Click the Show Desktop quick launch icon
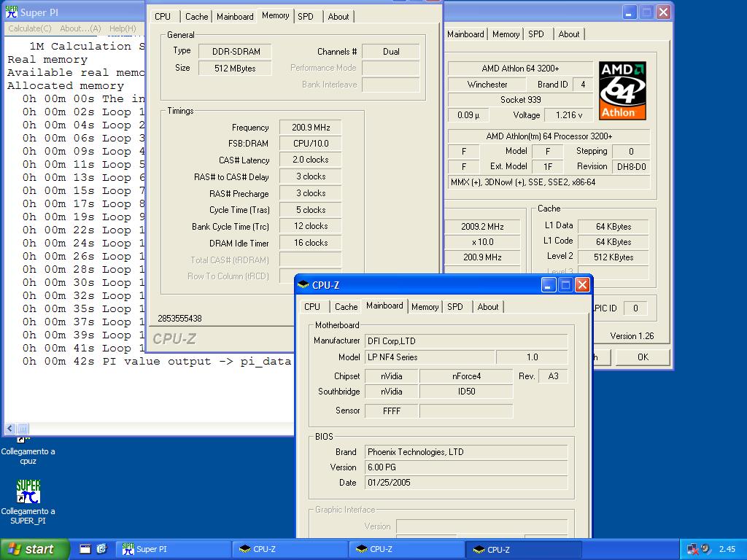Image resolution: width=747 pixels, height=560 pixels. pyautogui.click(x=85, y=549)
